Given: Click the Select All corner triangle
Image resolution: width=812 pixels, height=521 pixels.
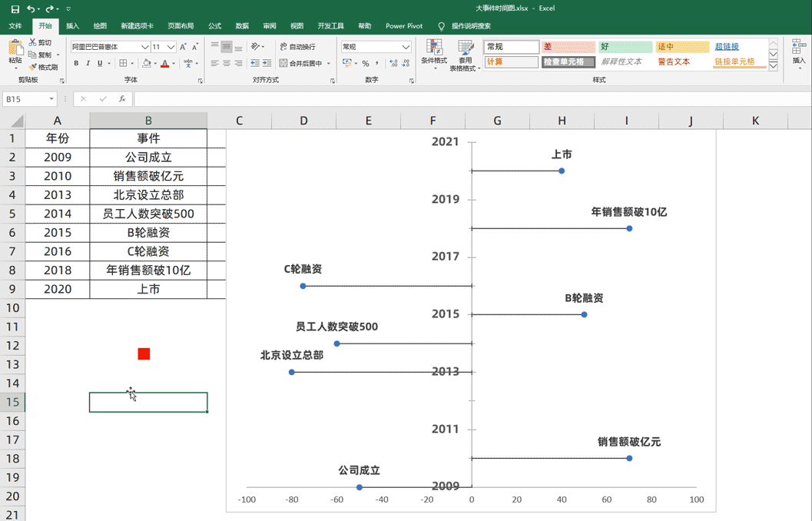Looking at the screenshot, I should [17, 121].
